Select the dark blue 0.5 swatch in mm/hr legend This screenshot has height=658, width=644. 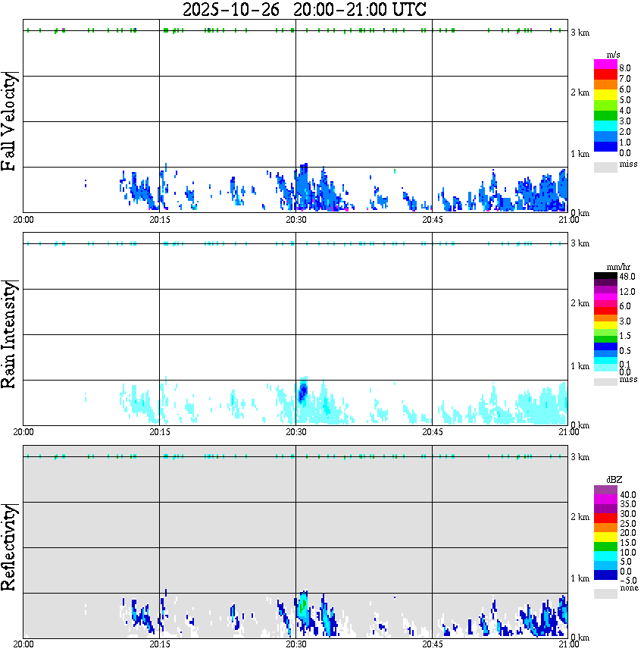click(605, 346)
